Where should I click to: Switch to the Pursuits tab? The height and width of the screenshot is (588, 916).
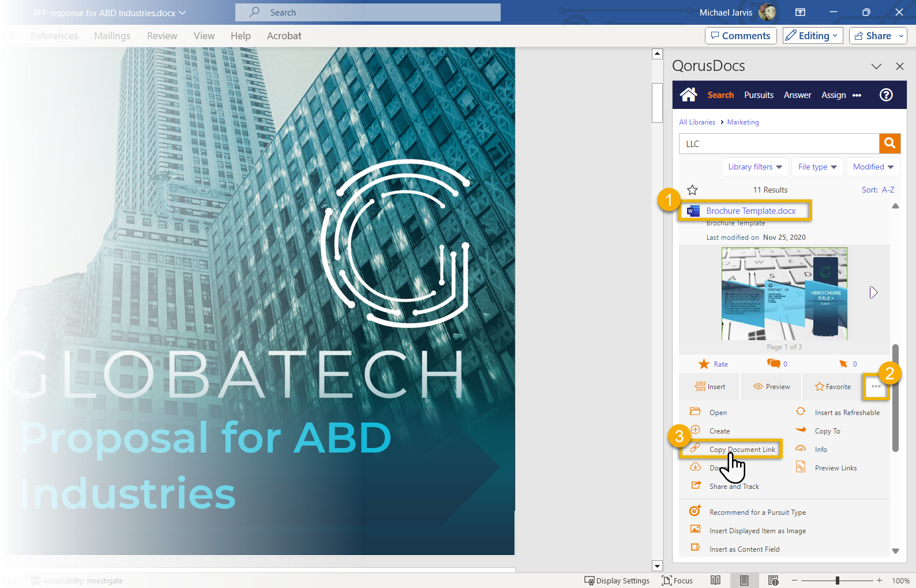pyautogui.click(x=759, y=95)
